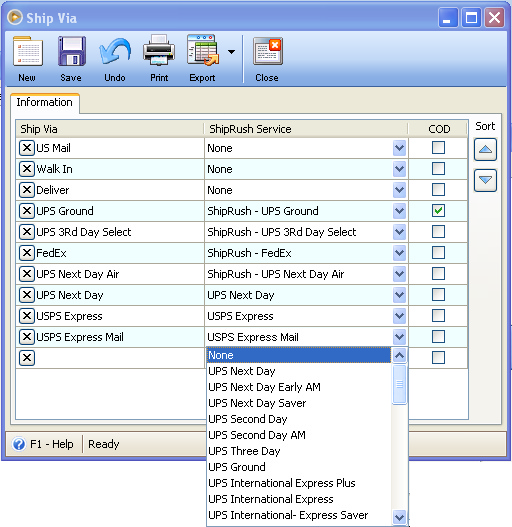Screen dimensions: 512x527
Task: Click the New record toolbar icon
Action: 28,51
